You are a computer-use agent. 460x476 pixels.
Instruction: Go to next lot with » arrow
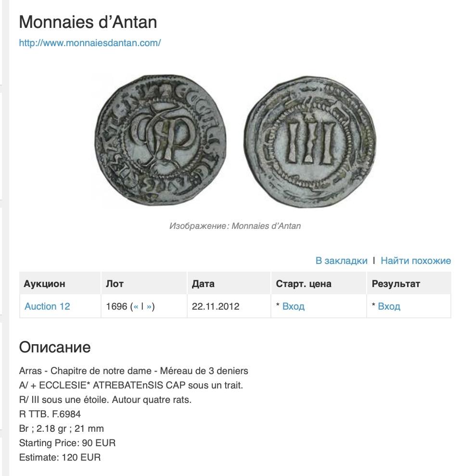(x=149, y=306)
